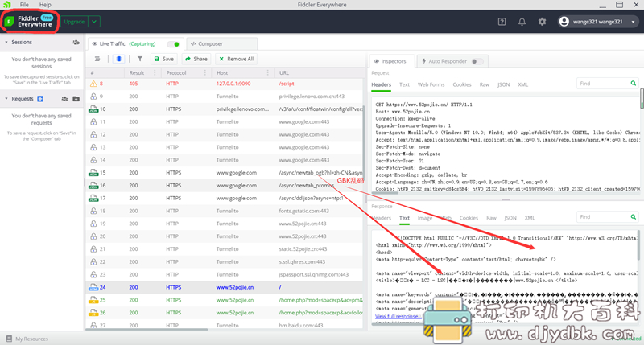Click the share requests people icon

pos(65,99)
